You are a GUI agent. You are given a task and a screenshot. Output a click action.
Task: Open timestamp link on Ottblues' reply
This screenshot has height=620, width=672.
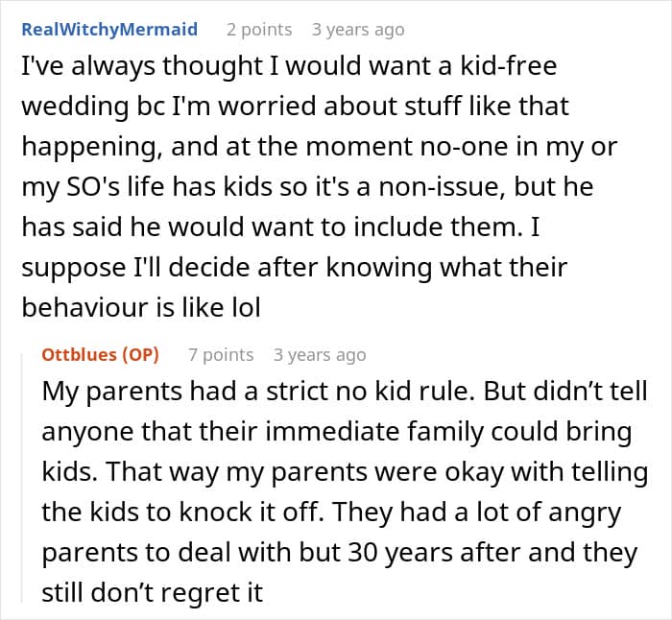pyautogui.click(x=320, y=355)
